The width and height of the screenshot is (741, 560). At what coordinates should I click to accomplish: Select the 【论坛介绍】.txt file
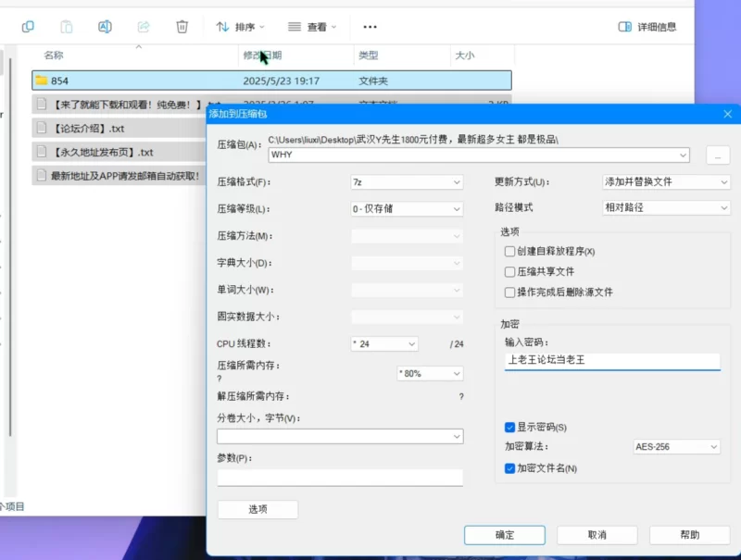(119, 128)
